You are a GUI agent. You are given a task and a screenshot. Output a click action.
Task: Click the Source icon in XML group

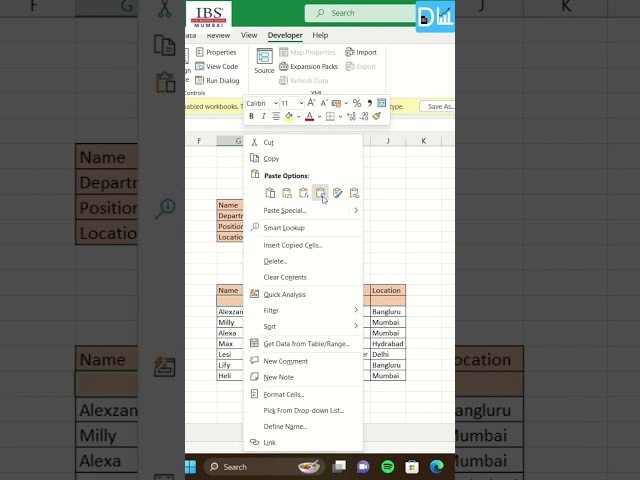click(264, 56)
